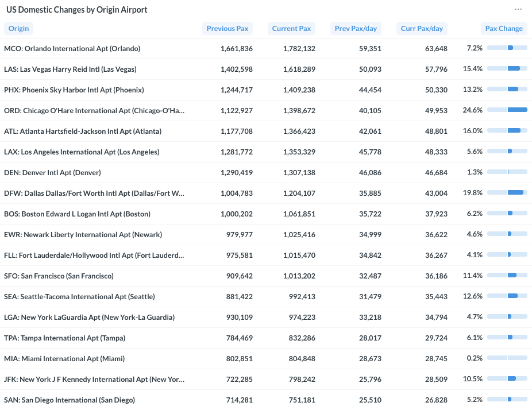Sort by the Origin column header
The height and width of the screenshot is (410, 532).
click(x=18, y=29)
